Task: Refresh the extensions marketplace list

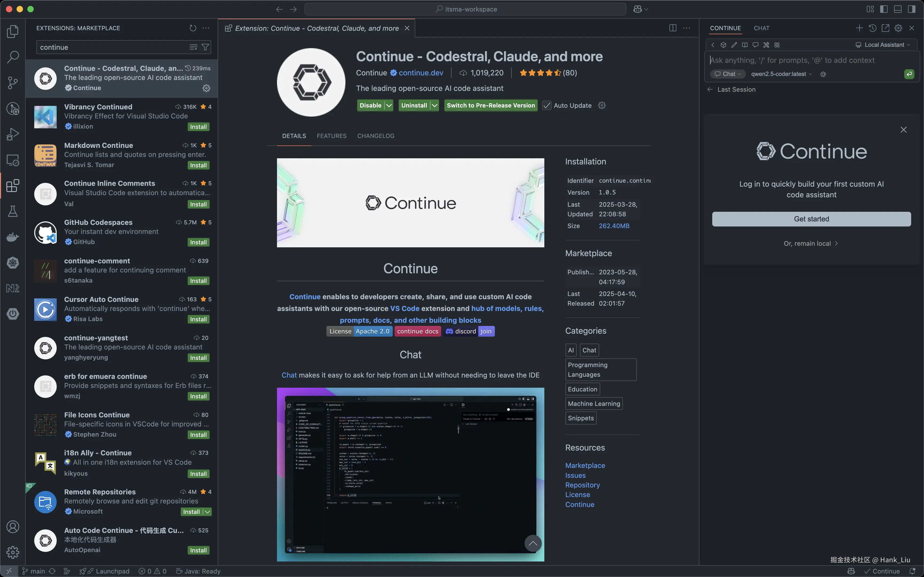Action: [x=193, y=28]
